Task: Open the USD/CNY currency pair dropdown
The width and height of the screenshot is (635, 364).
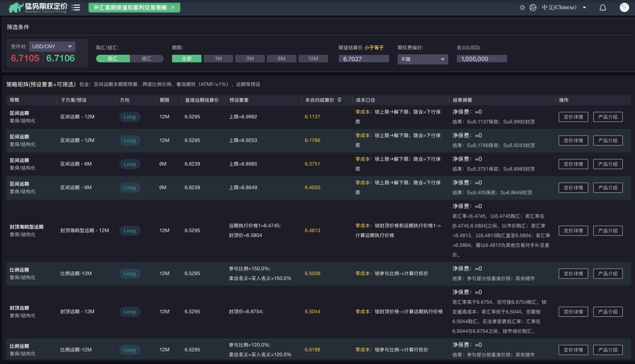Action: click(52, 46)
